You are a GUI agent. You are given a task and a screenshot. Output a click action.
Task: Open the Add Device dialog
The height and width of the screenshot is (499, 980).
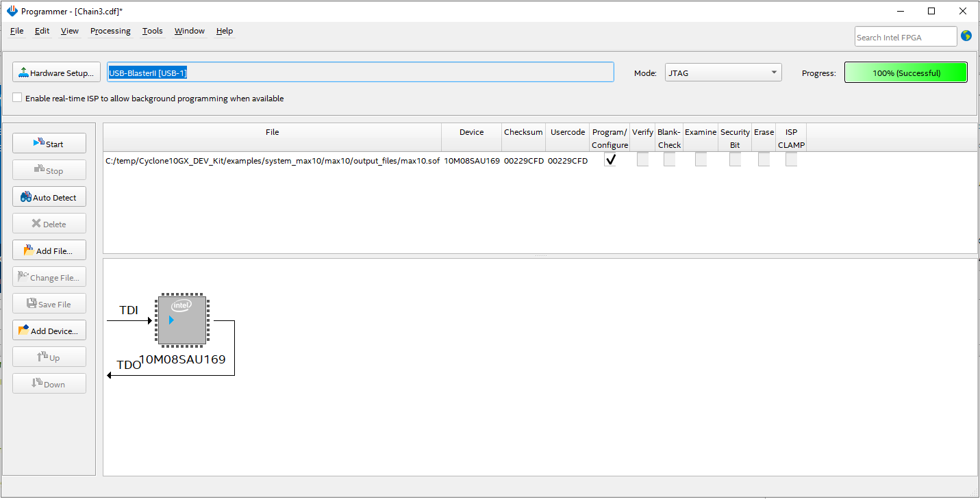click(49, 330)
